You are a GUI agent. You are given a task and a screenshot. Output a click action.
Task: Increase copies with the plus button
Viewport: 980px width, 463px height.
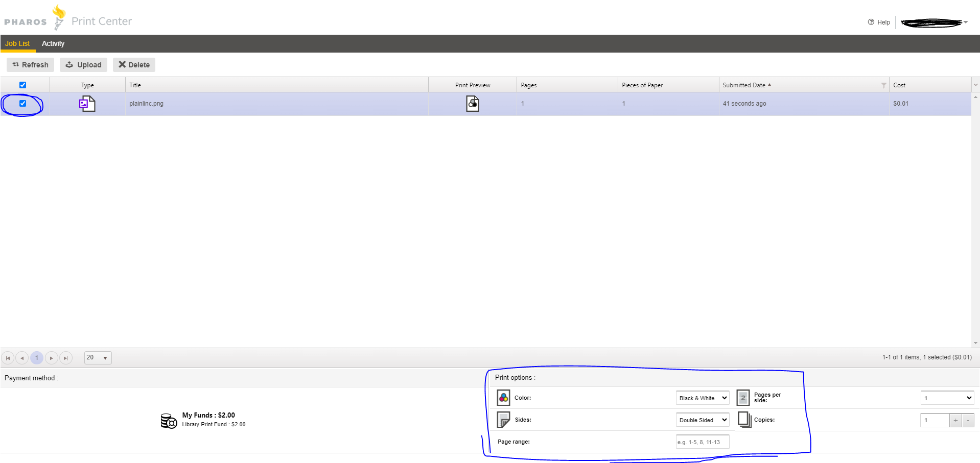click(955, 420)
